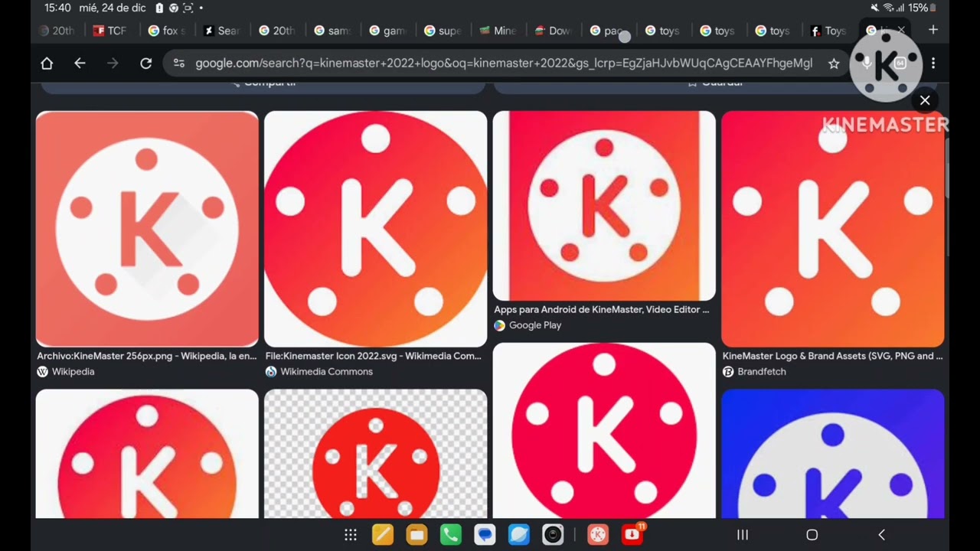Image resolution: width=980 pixels, height=551 pixels.
Task: Switch to the 'Mine' tab
Action: (497, 31)
